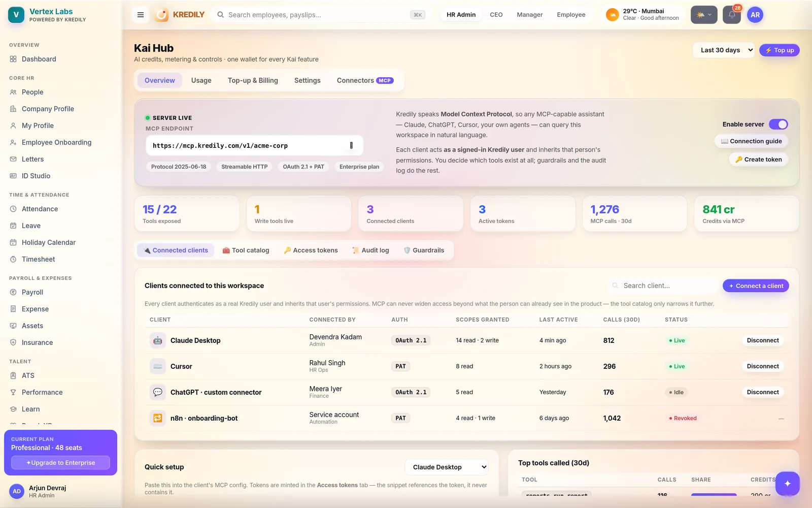Click Connect a client button
812x508 pixels.
click(756, 286)
